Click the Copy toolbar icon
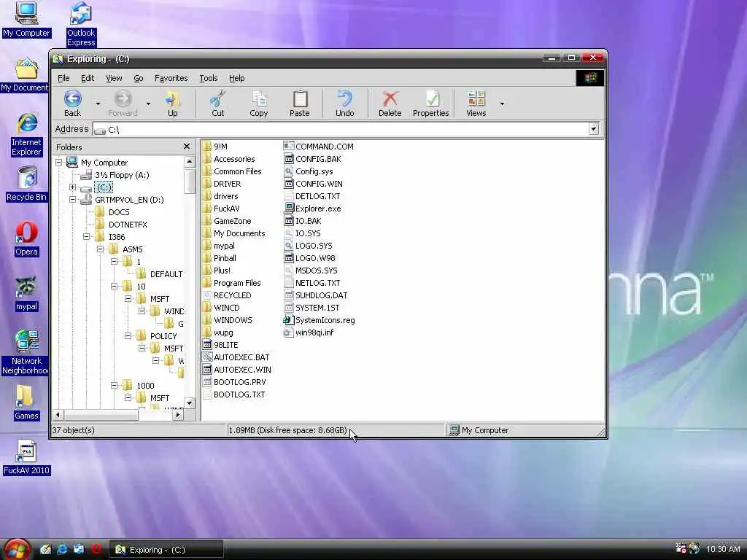 coord(259,104)
